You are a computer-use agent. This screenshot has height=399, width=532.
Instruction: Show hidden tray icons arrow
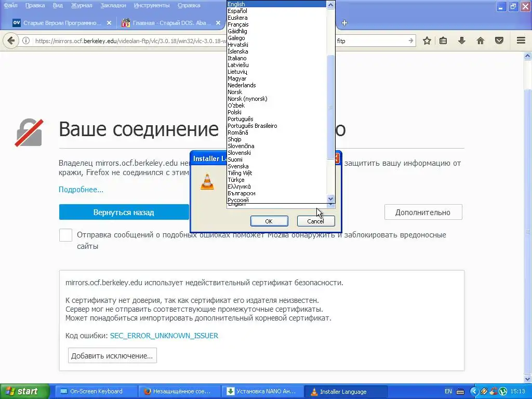[474, 392]
